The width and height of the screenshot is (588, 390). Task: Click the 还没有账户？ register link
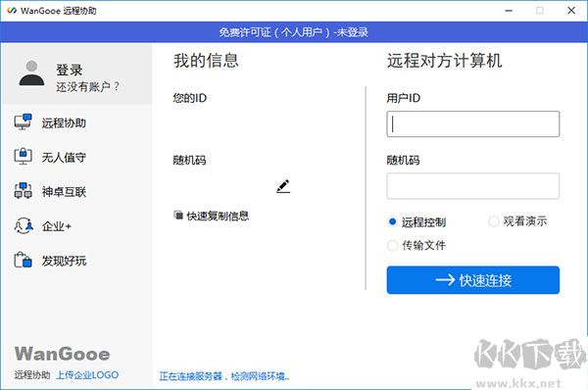pos(88,86)
